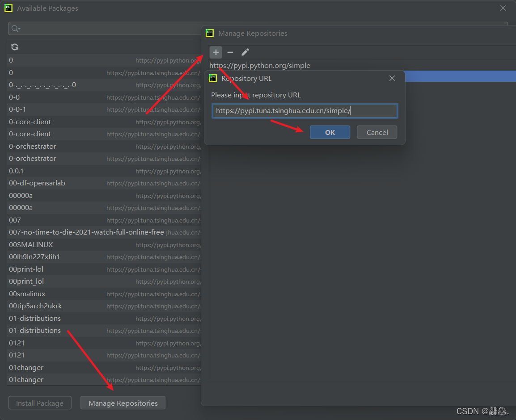Screen dimensions: 516x420
Task: Select the highlighted blue repository row
Action: (461, 76)
